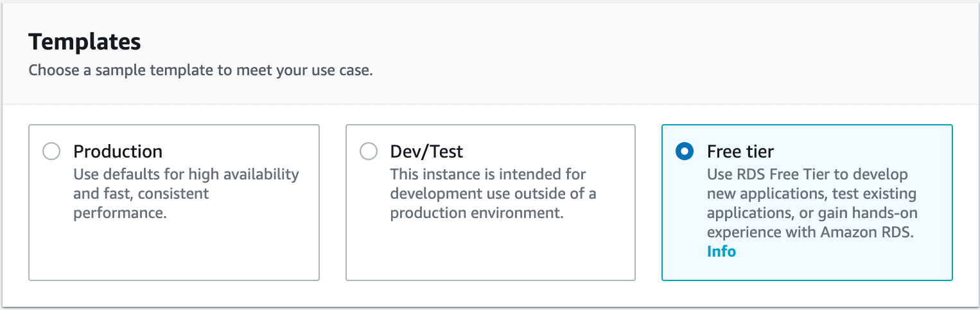Select the Dev/Test radio button

pos(368,152)
